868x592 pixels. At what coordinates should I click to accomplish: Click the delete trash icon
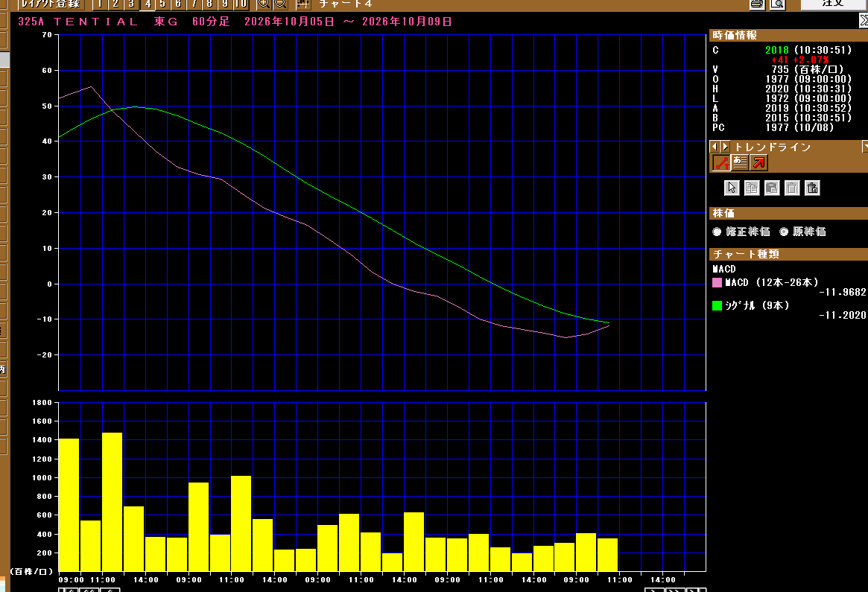pos(792,188)
